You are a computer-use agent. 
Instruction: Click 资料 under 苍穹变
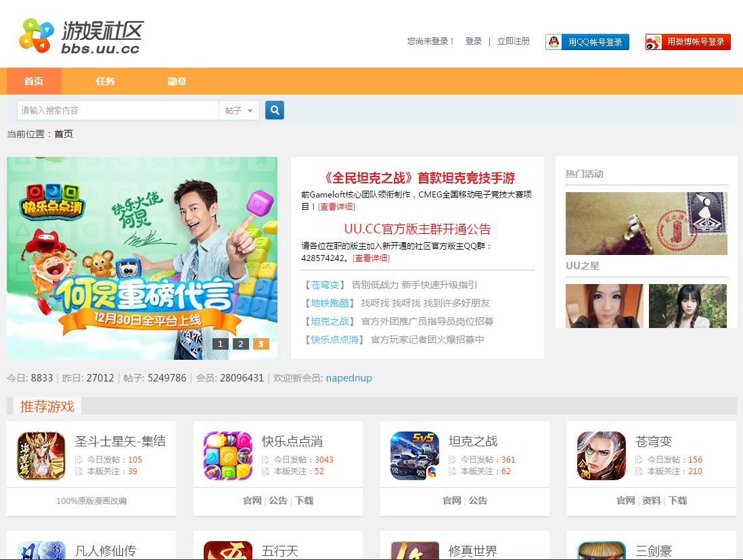coord(652,500)
